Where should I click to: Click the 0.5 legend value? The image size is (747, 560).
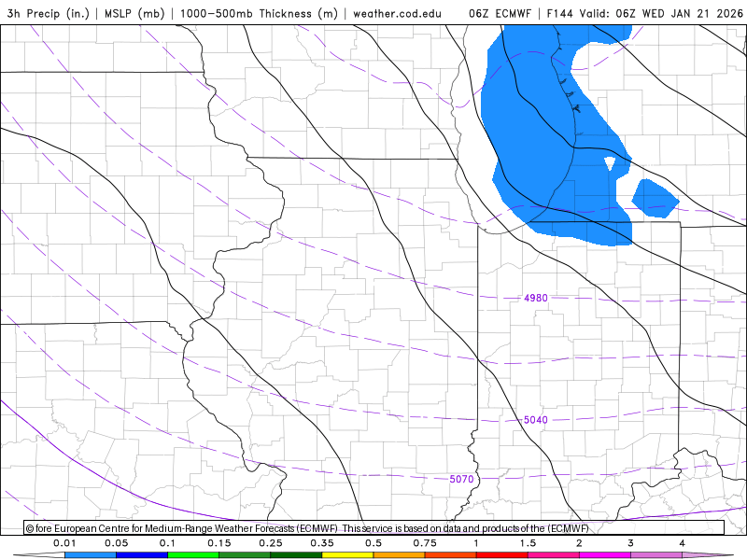373,543
